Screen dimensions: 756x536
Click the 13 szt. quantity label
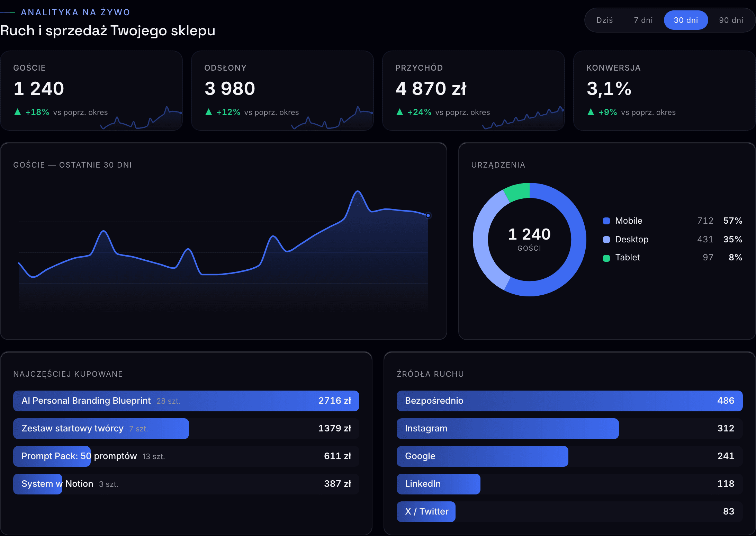coord(154,457)
